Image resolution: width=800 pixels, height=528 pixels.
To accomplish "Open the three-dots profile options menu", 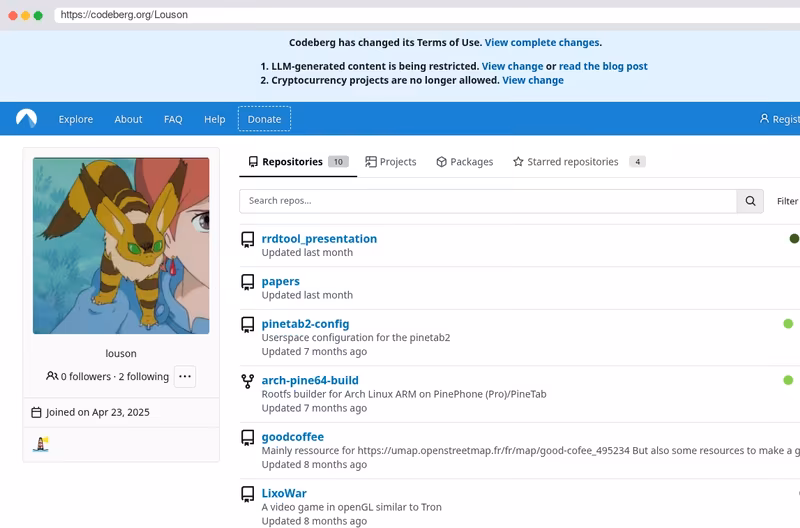I will [x=185, y=376].
